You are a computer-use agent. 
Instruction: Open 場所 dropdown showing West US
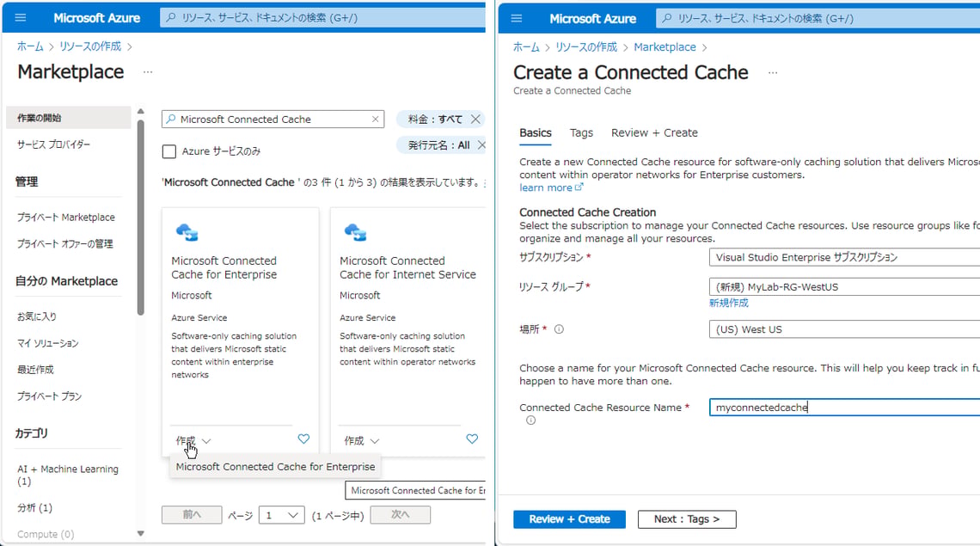coord(844,329)
